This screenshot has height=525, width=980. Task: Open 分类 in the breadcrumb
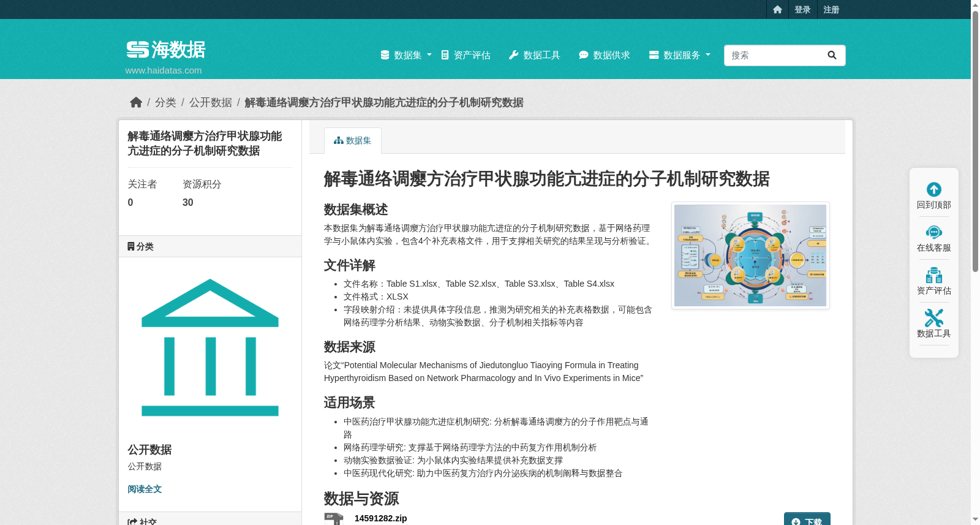(165, 102)
